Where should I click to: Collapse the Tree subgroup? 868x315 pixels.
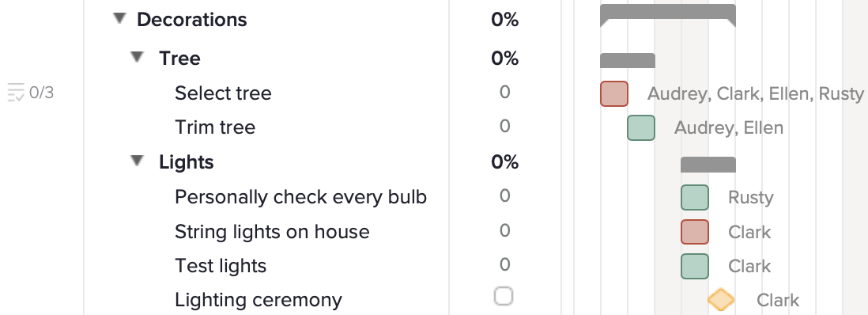138,57
